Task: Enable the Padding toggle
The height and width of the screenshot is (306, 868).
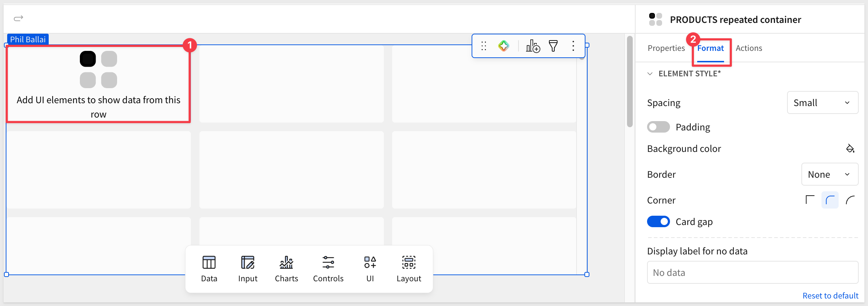Action: click(x=658, y=127)
